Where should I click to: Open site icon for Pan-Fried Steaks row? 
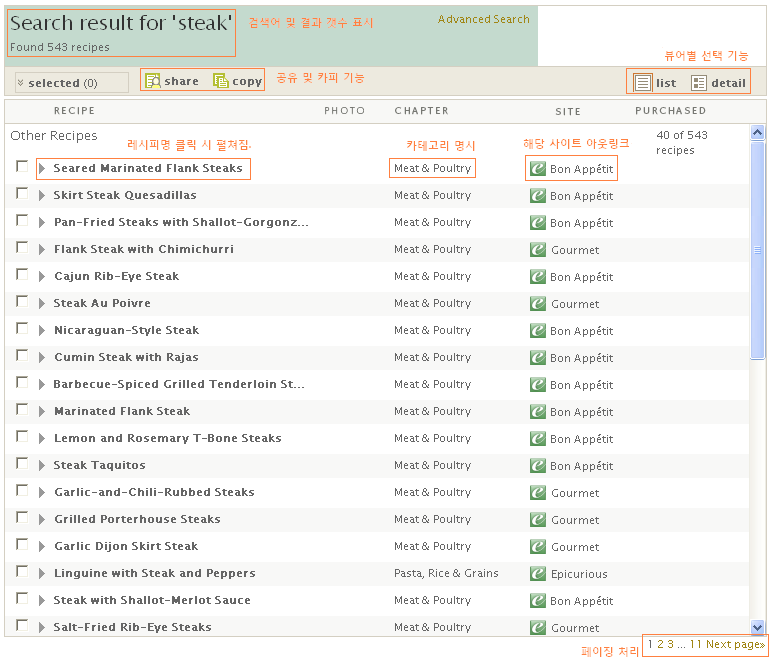538,223
